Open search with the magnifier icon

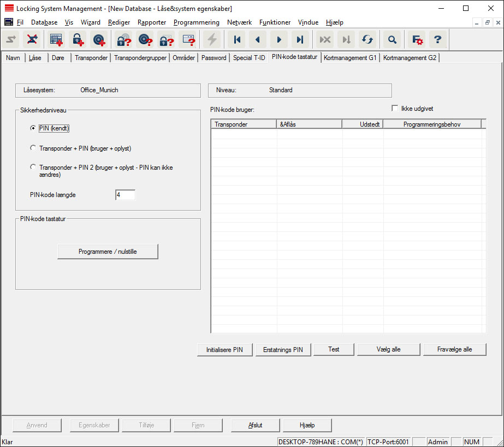[x=392, y=39]
